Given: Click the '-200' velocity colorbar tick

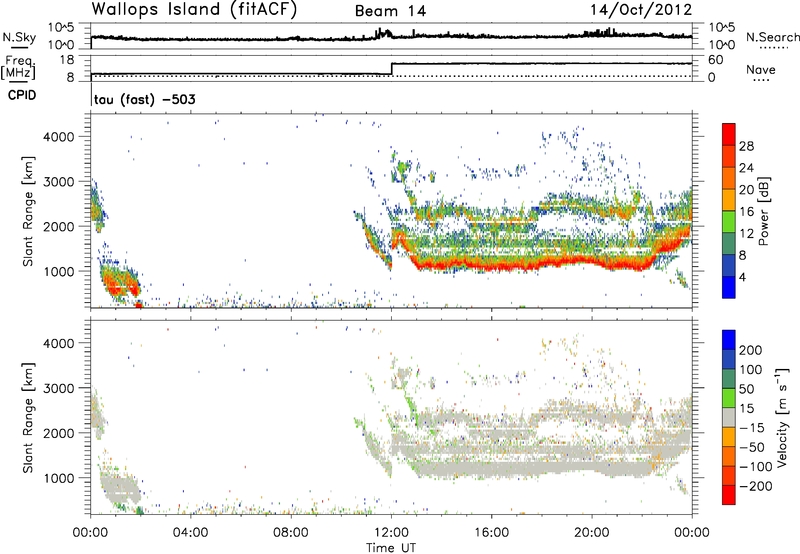Looking at the screenshot, I should tap(755, 486).
